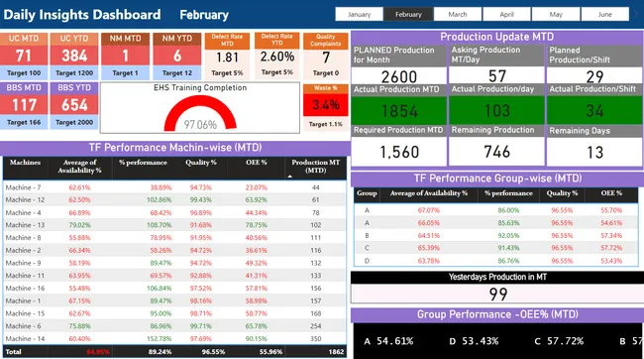The width and height of the screenshot is (644, 359).
Task: Select the Machine - 1 row
Action: pos(174,300)
